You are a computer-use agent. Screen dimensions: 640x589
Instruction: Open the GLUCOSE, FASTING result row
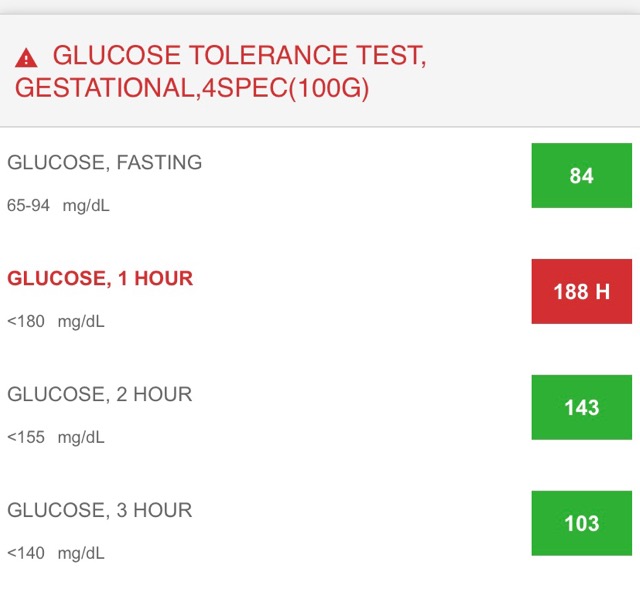click(104, 162)
